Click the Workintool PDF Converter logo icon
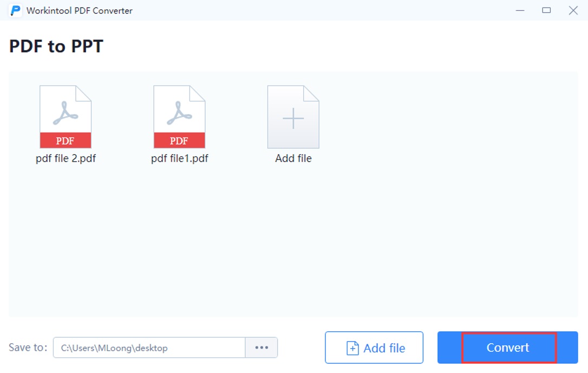This screenshot has width=588, height=373. pos(15,10)
